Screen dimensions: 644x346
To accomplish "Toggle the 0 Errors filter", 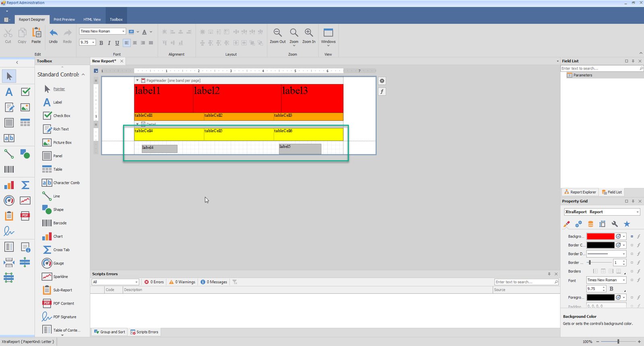I will point(154,282).
